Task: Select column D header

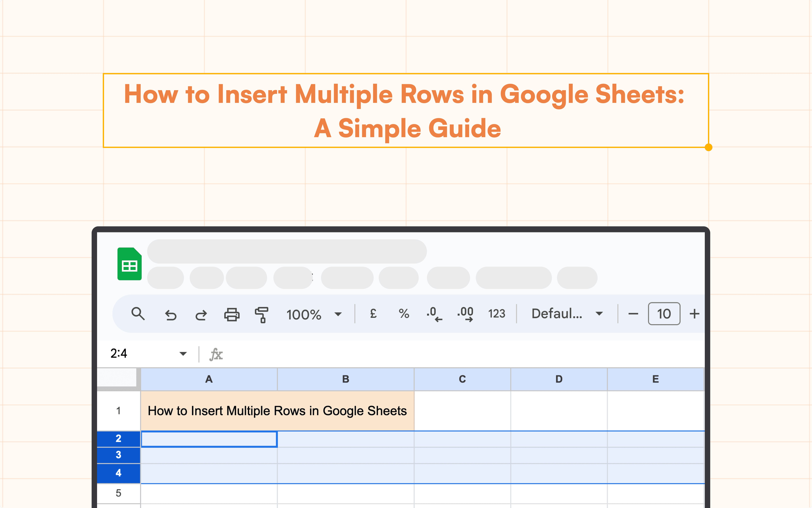Action: coord(559,379)
